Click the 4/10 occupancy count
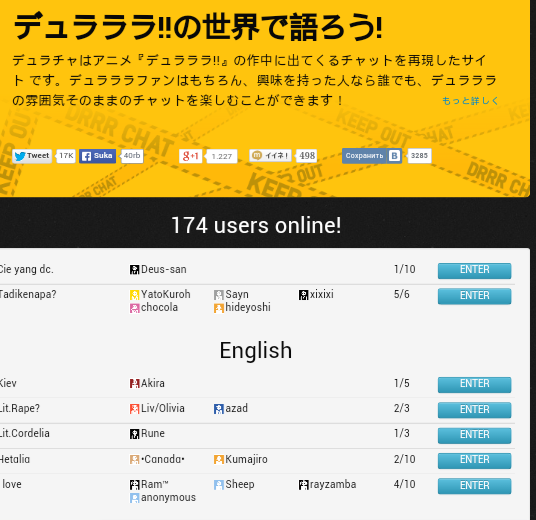Image resolution: width=536 pixels, height=520 pixels. (x=404, y=484)
